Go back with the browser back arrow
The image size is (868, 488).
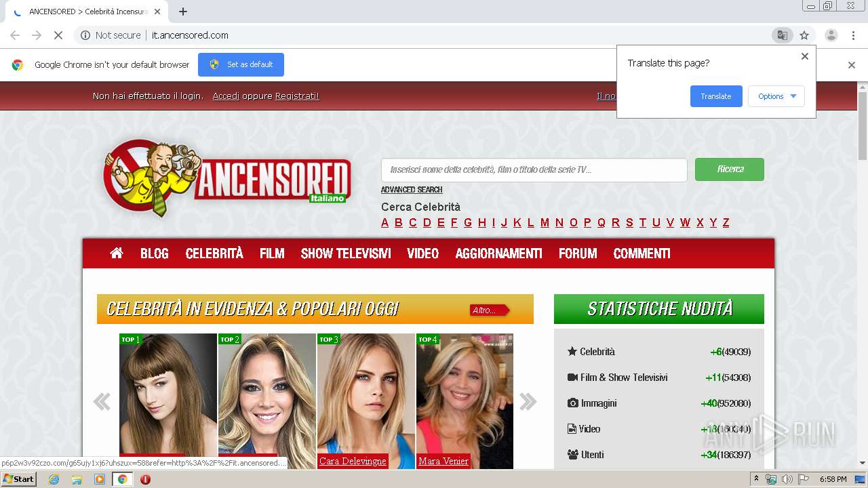point(15,35)
